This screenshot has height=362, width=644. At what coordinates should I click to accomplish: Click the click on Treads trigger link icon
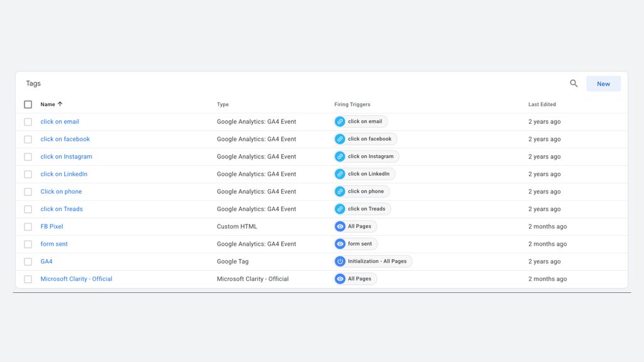click(340, 209)
